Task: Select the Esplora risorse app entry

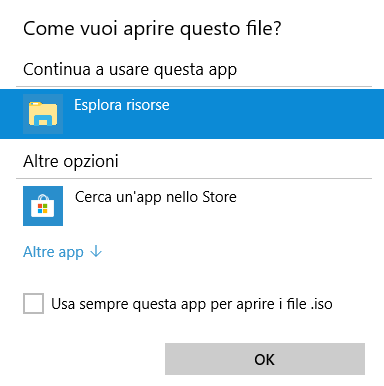Action: coord(192,114)
